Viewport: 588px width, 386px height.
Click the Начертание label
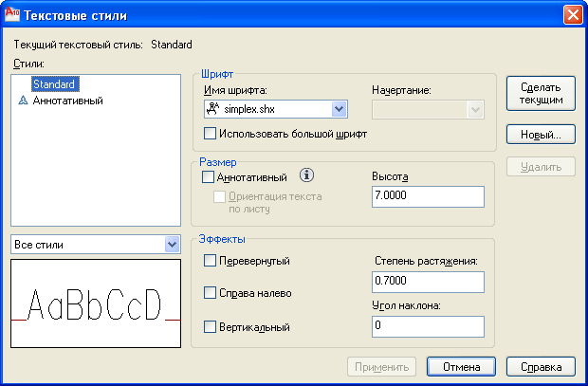(401, 90)
